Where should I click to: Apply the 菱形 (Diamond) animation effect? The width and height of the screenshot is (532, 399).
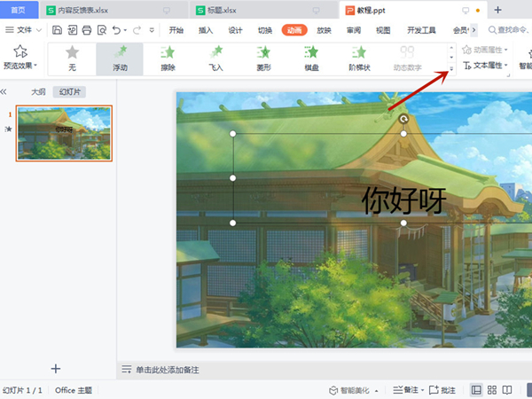[x=262, y=57]
